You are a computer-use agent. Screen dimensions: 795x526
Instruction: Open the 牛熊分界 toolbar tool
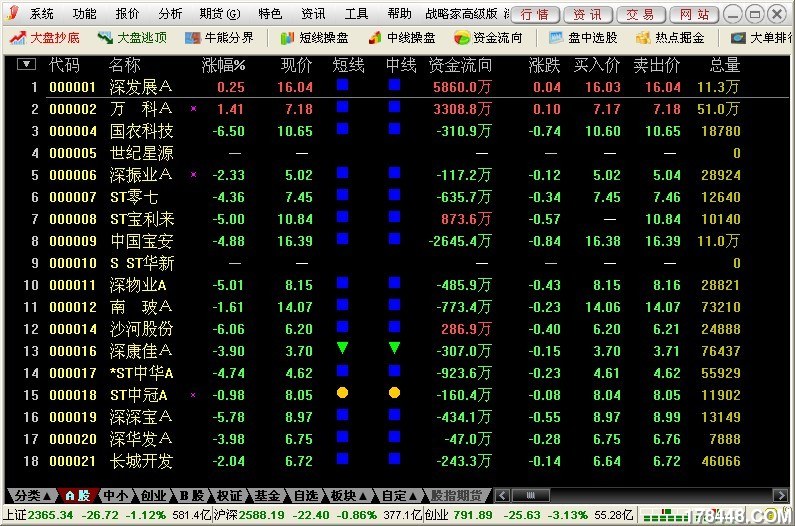point(219,38)
